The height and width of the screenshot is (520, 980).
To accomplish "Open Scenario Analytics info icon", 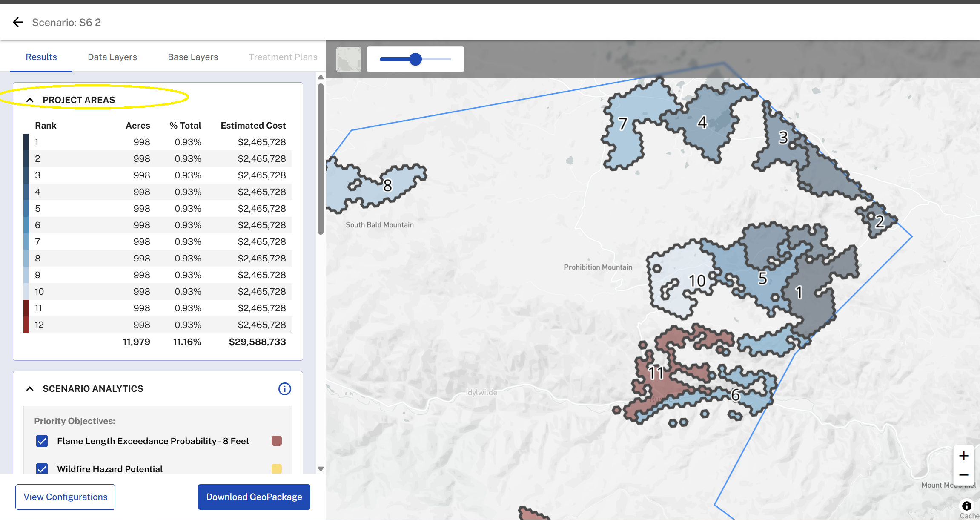I will click(284, 388).
